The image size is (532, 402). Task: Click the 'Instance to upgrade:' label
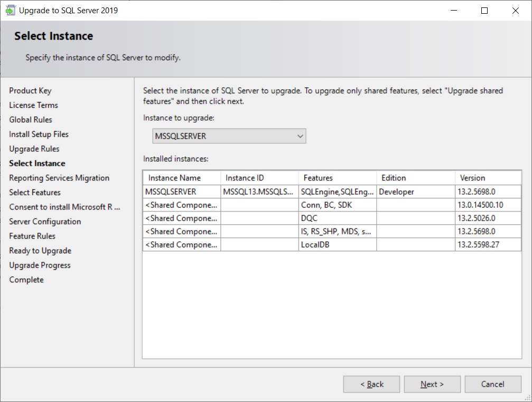[179, 118]
